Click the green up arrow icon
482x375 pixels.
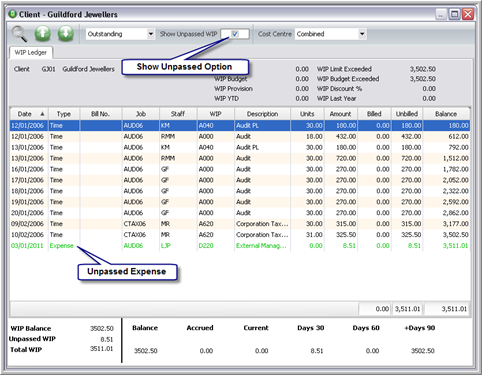(x=43, y=34)
